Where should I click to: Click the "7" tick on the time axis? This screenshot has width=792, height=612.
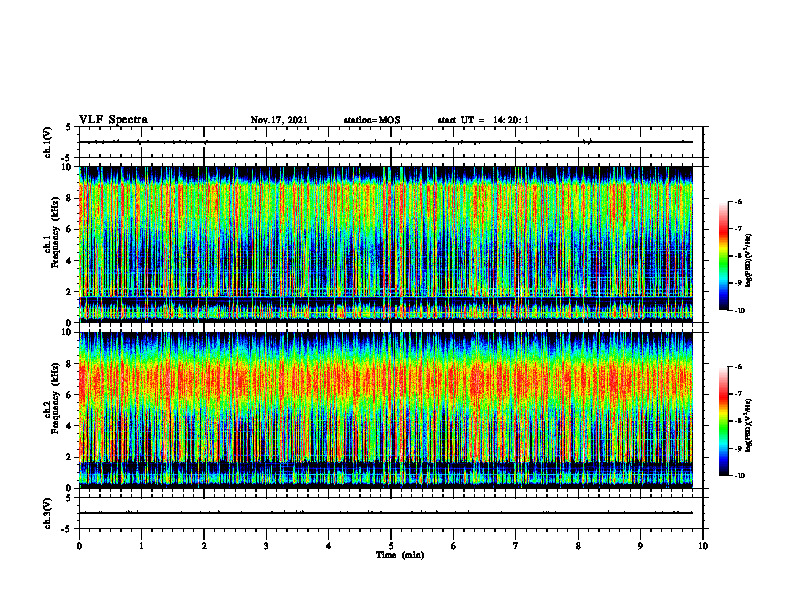click(x=516, y=546)
